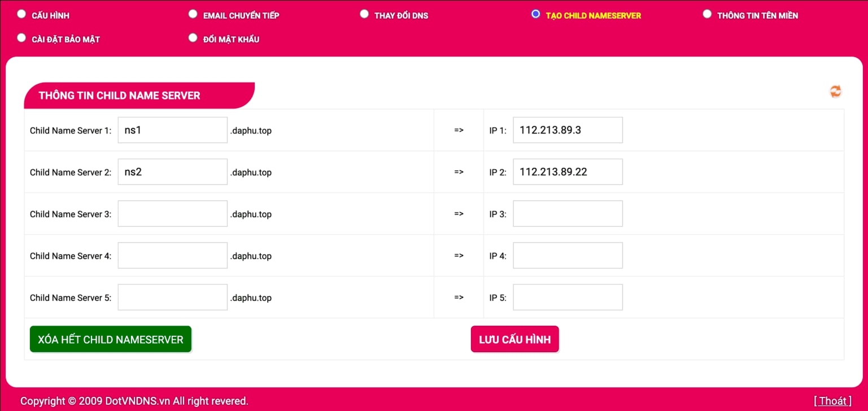Select the Cấu Hình radio option

click(21, 14)
